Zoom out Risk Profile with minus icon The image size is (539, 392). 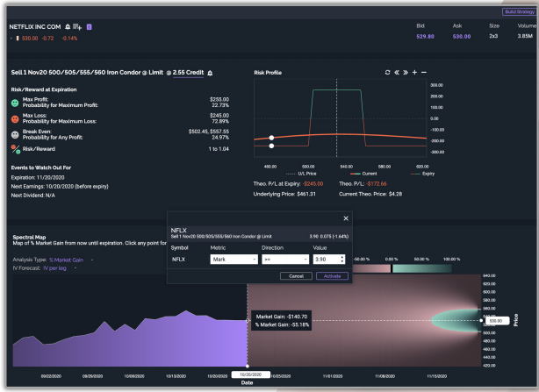(x=425, y=73)
